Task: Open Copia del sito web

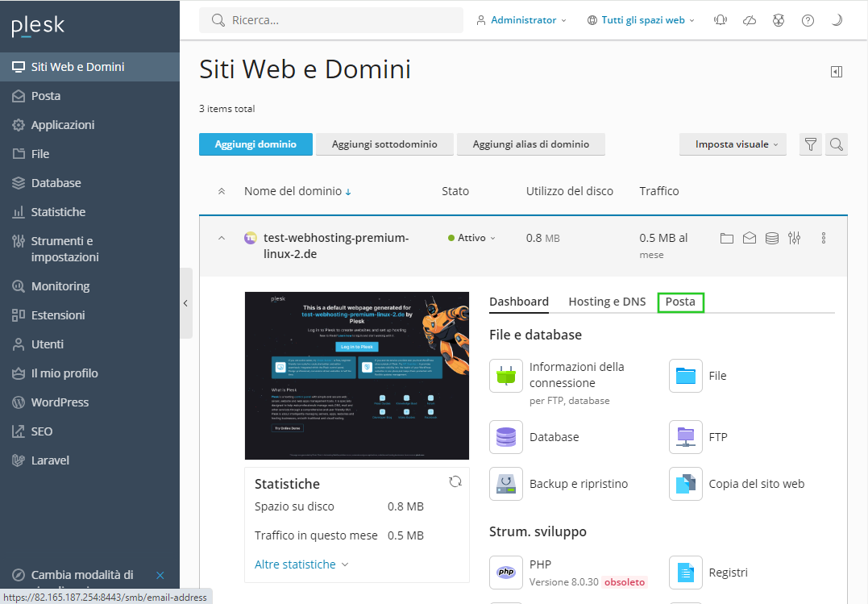Action: 737,484
